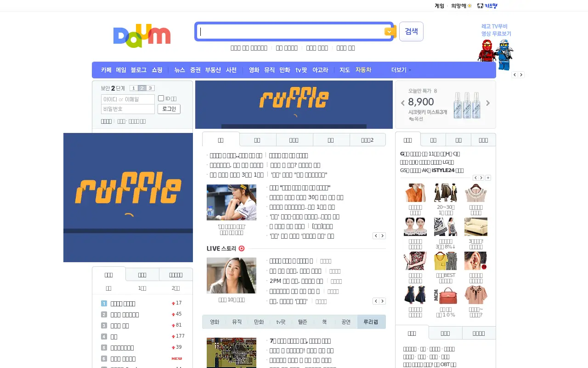
Task: Select the 루리웹 tab
Action: [x=371, y=322]
